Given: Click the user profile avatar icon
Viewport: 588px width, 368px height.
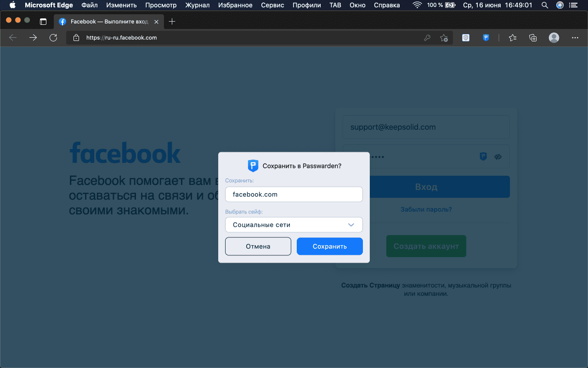Looking at the screenshot, I should (x=554, y=38).
